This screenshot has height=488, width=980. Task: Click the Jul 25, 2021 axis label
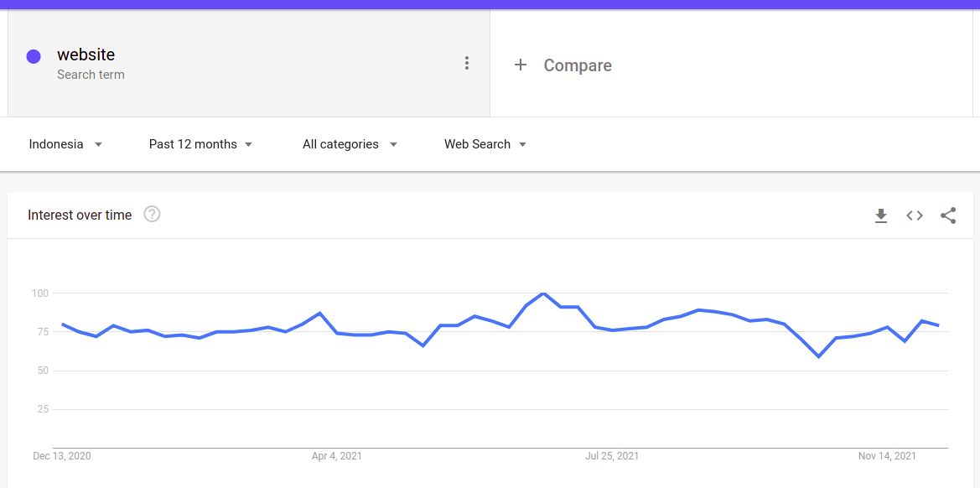612,456
